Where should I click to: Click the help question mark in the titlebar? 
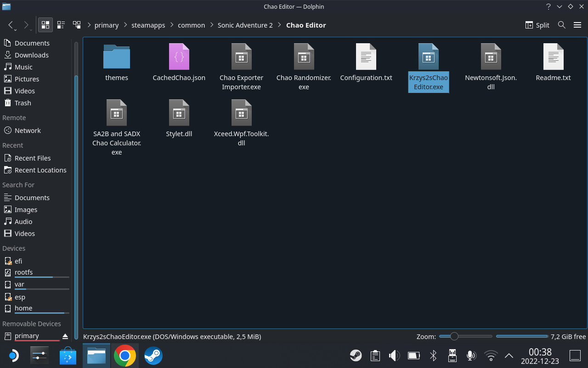[548, 6]
